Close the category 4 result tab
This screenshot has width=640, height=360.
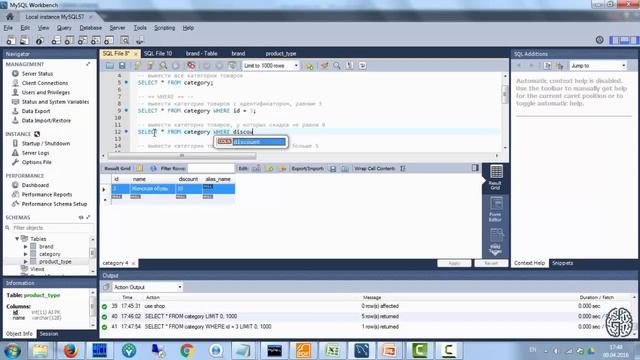tap(133, 263)
